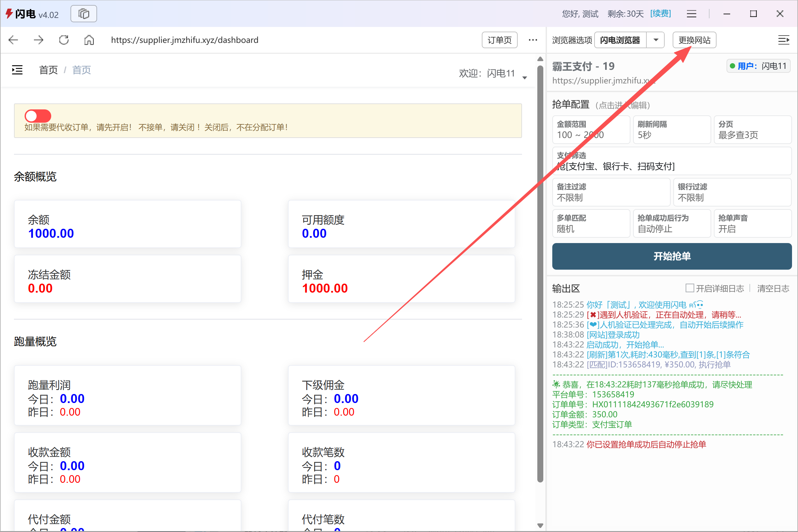Navigate back using the back arrow
The image size is (798, 532).
(13, 40)
